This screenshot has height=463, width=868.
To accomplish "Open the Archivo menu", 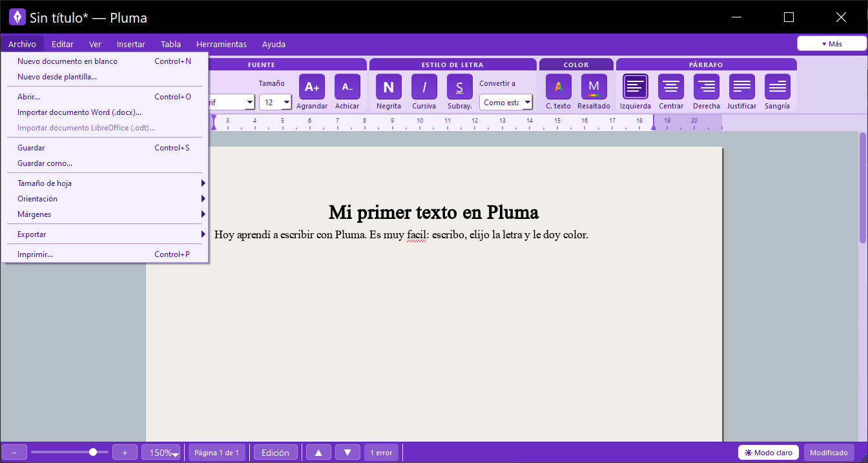I will tap(22, 44).
